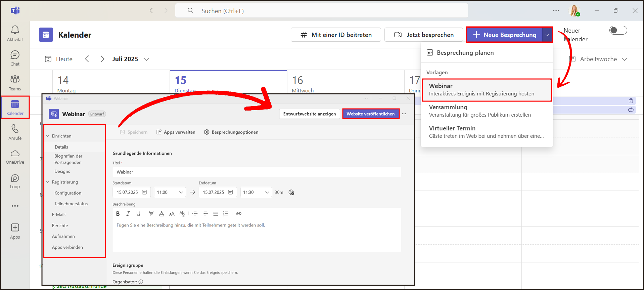Click Jetzt besprechen button
644x290 pixels.
(x=424, y=35)
